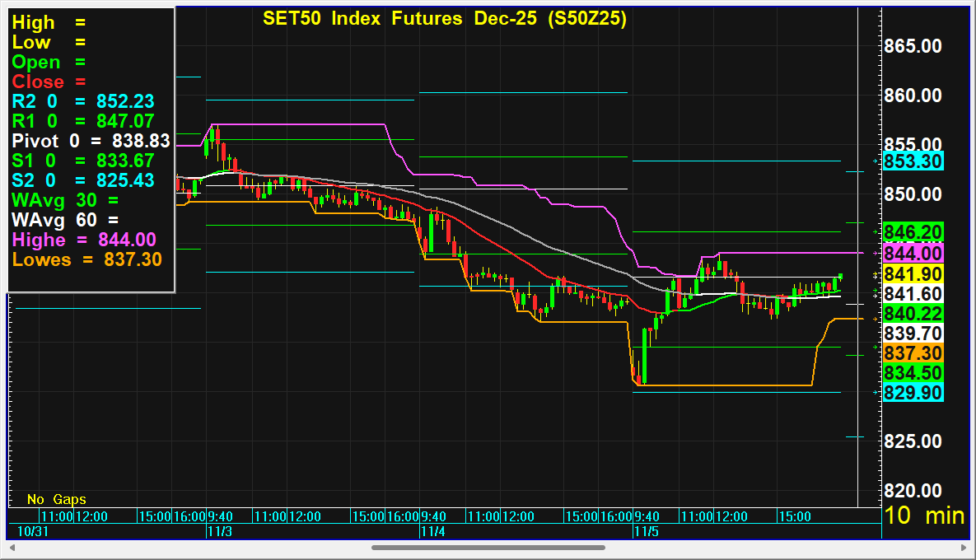The width and height of the screenshot is (976, 560).
Task: Click the SET50 Index Futures chart title
Action: tap(444, 19)
